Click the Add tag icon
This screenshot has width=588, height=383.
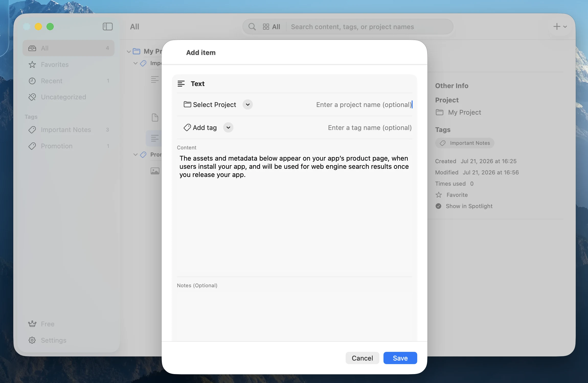(x=187, y=127)
